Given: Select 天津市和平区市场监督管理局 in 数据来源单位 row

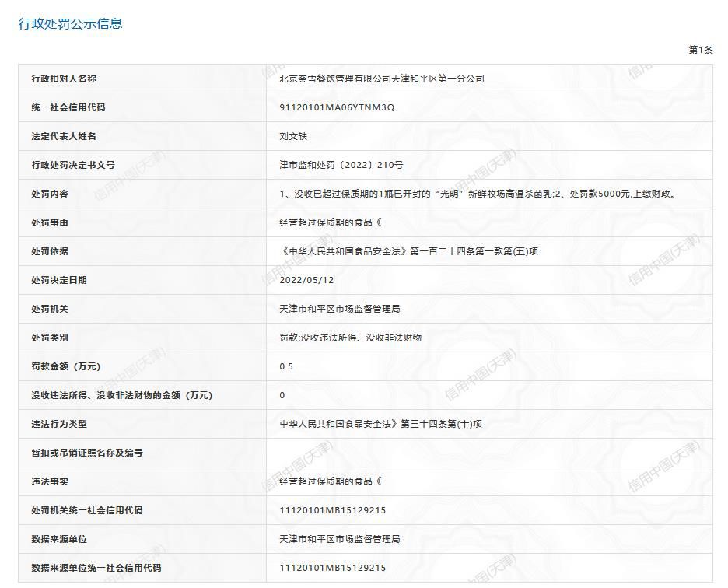Looking at the screenshot, I should coord(339,539).
